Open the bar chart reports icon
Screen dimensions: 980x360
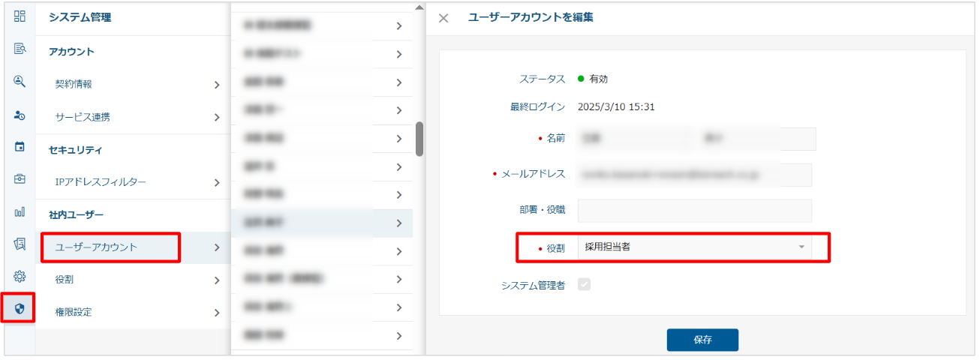point(20,211)
